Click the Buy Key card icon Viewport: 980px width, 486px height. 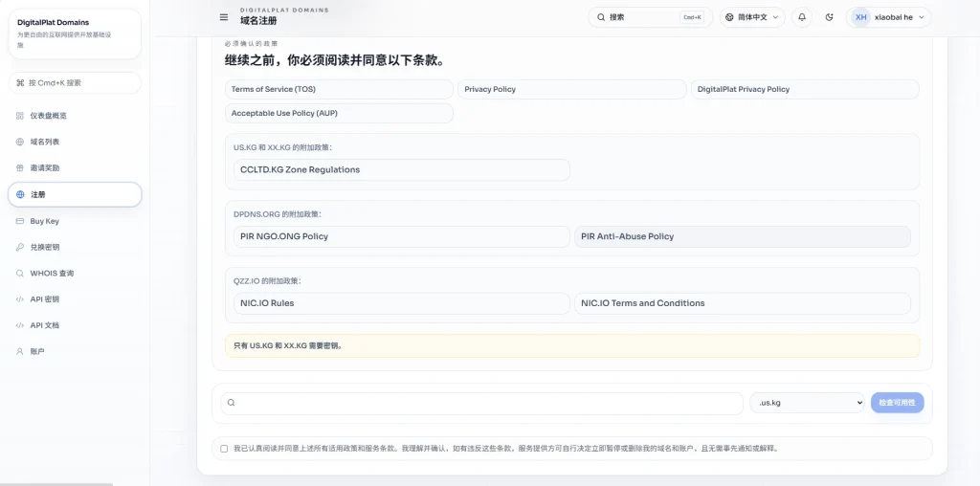pos(20,221)
